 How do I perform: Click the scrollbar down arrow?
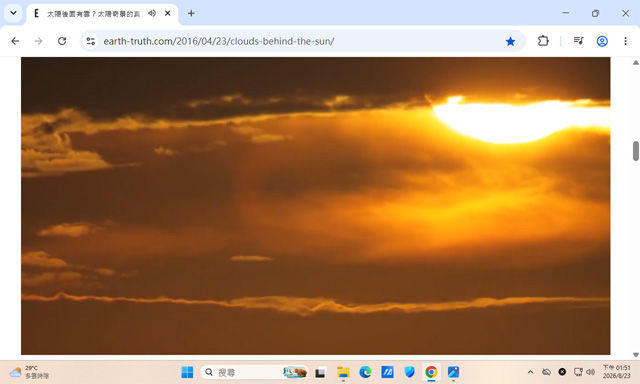click(636, 355)
